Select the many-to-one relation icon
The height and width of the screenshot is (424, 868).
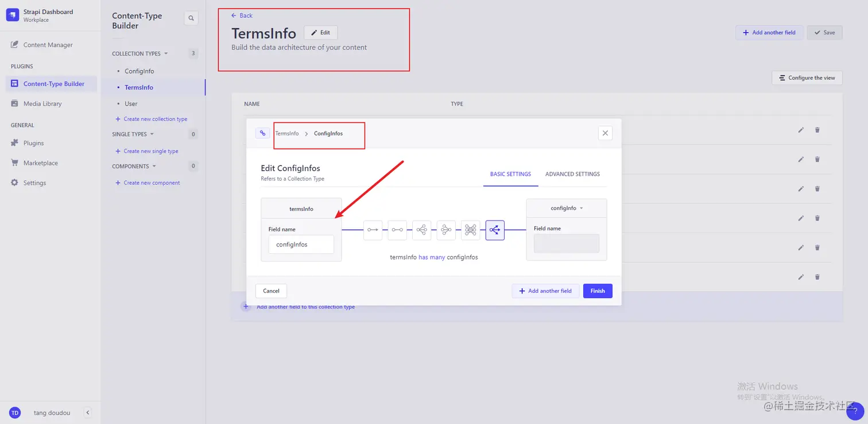[x=446, y=230]
